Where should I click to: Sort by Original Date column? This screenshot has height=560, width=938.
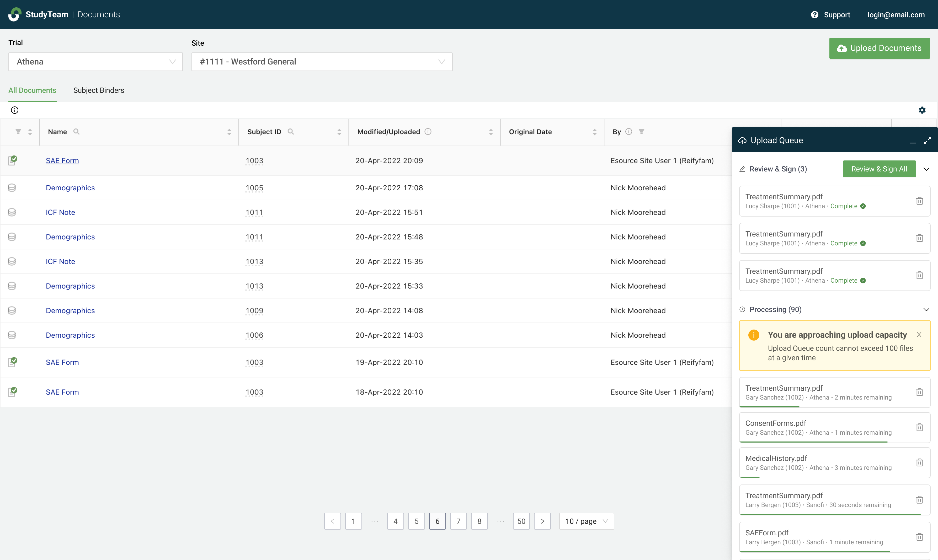pyautogui.click(x=594, y=132)
